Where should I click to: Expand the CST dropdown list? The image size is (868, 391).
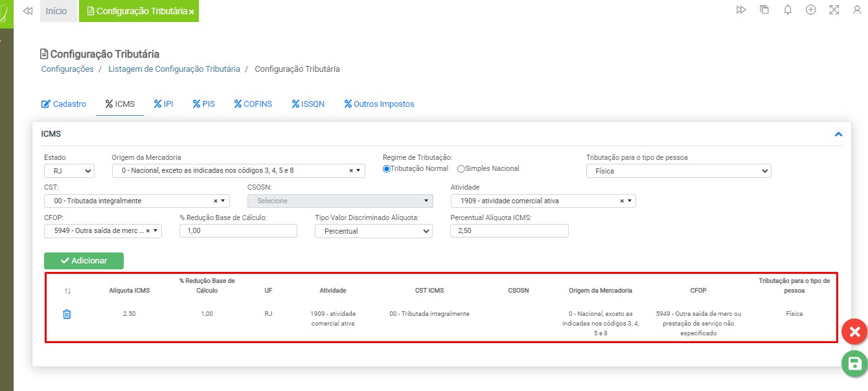[x=224, y=201]
